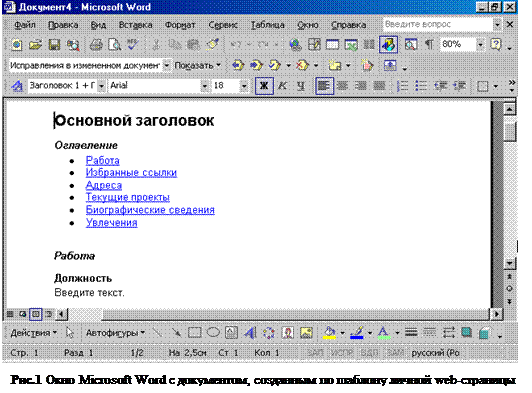Image resolution: width=532 pixels, height=393 pixels.
Task: Open the Правка menu
Action: 63,25
